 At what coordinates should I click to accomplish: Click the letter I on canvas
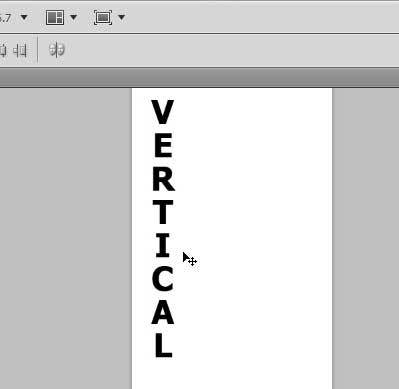point(163,245)
